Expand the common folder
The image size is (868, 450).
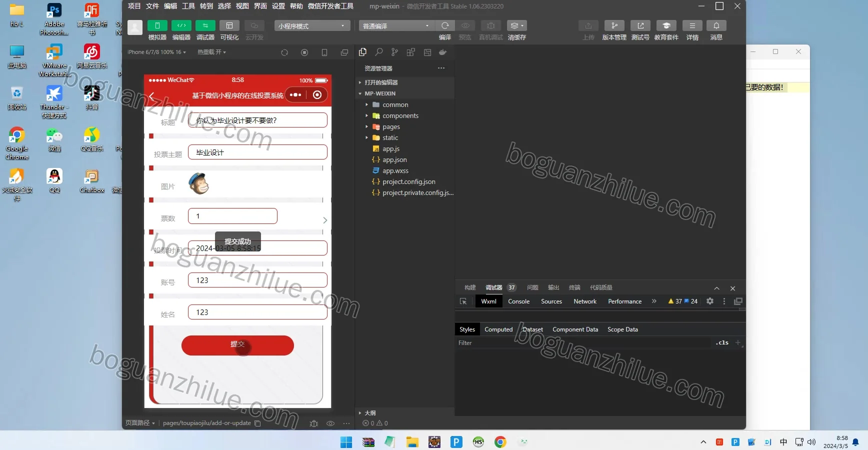click(395, 104)
